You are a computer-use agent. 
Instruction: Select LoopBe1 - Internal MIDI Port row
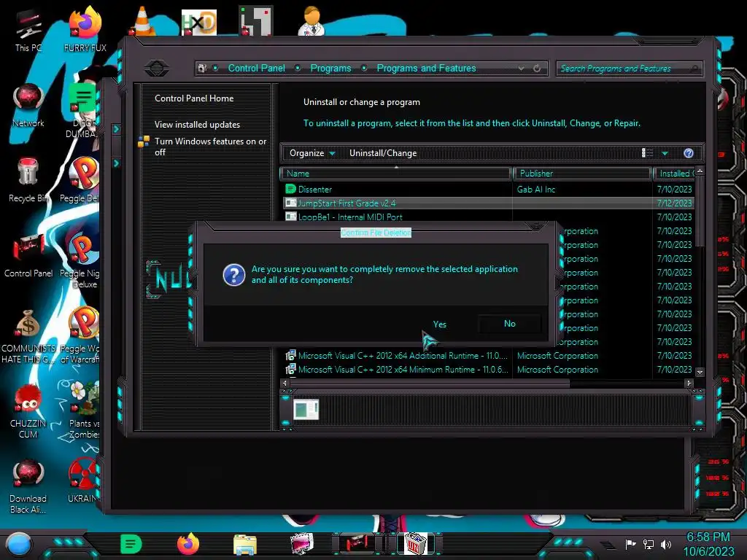pos(489,217)
